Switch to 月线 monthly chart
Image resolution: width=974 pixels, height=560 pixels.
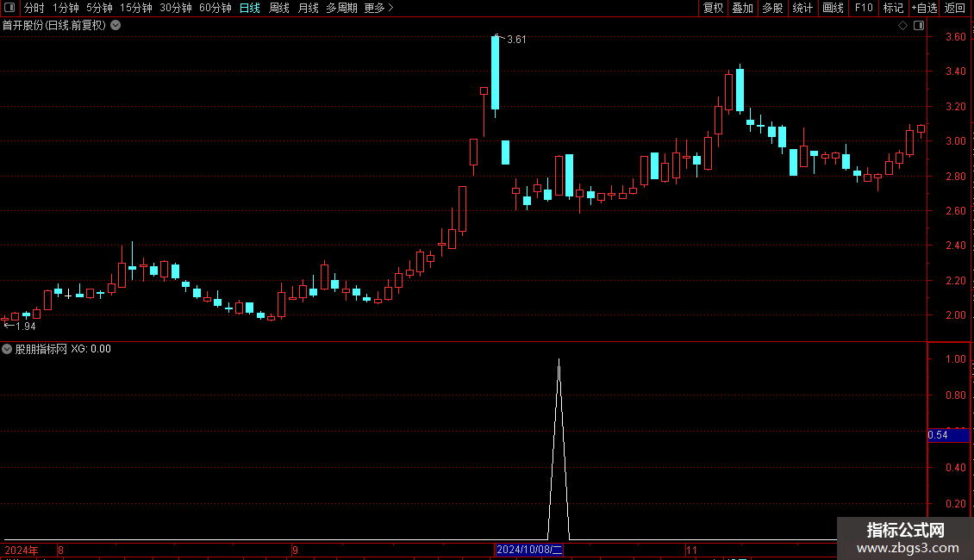308,8
